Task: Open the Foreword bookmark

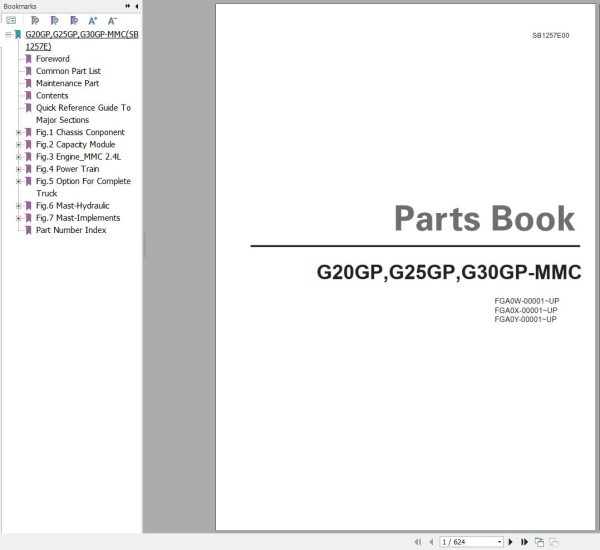Action: point(53,59)
